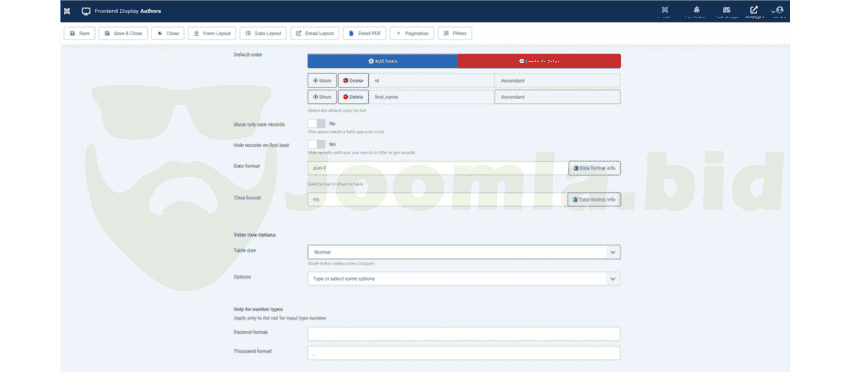Click the Close toolbar button
850x372 pixels.
168,34
